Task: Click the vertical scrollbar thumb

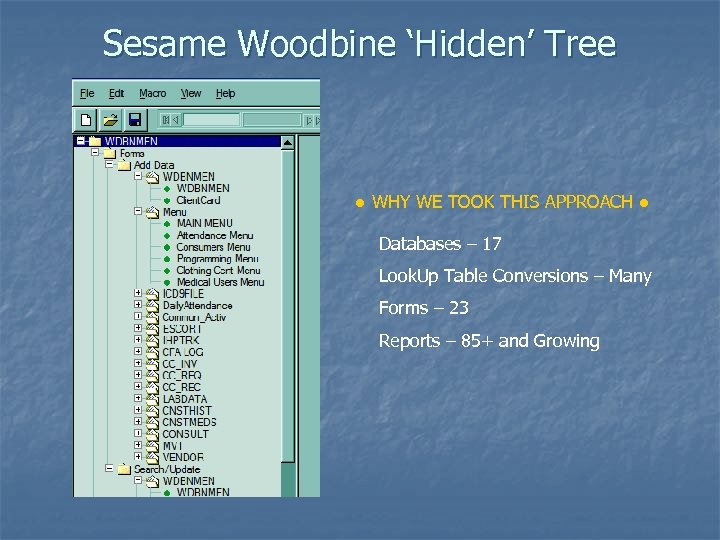Action: 287,306
